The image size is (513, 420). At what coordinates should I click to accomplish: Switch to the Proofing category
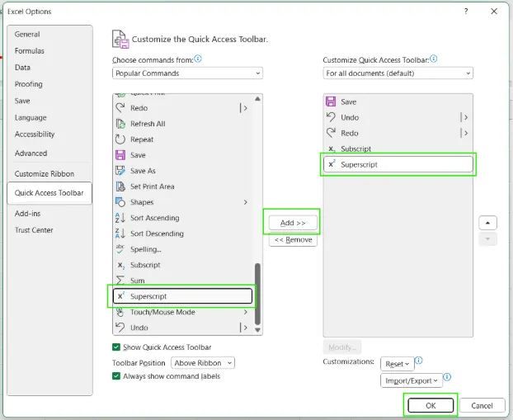29,84
